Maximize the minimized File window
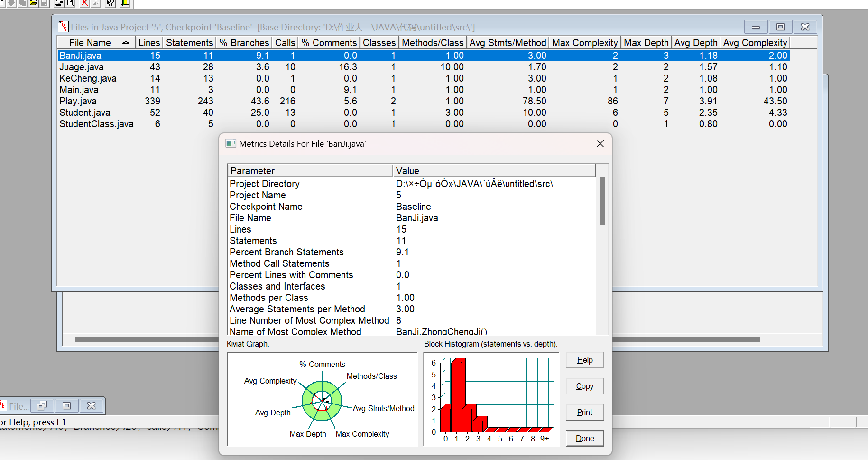This screenshot has height=460, width=868. coord(67,406)
